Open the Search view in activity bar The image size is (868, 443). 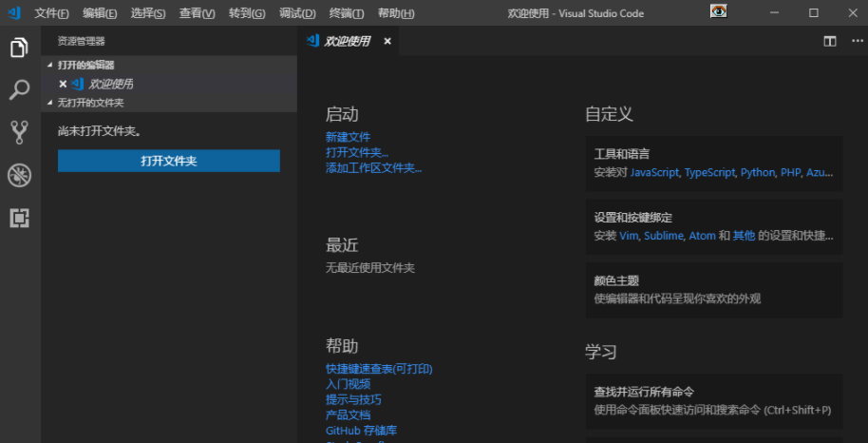[x=19, y=89]
